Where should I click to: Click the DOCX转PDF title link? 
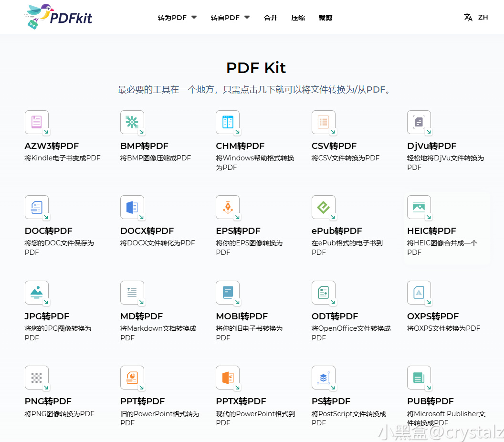click(147, 231)
